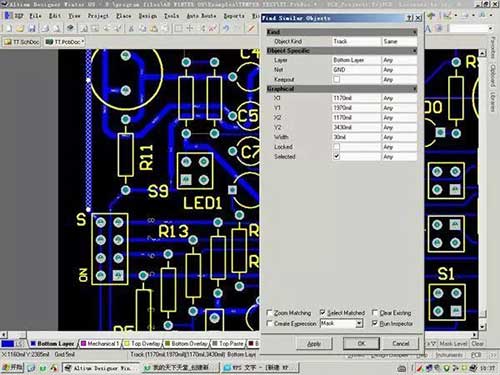Toggle the Locked checkbox
This screenshot has width=500, height=375.
(x=337, y=147)
